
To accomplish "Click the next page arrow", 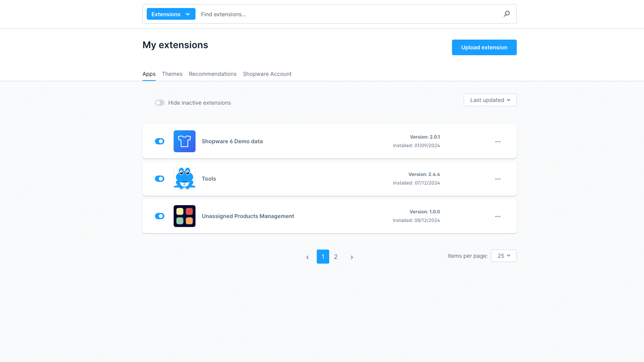I will pyautogui.click(x=352, y=257).
